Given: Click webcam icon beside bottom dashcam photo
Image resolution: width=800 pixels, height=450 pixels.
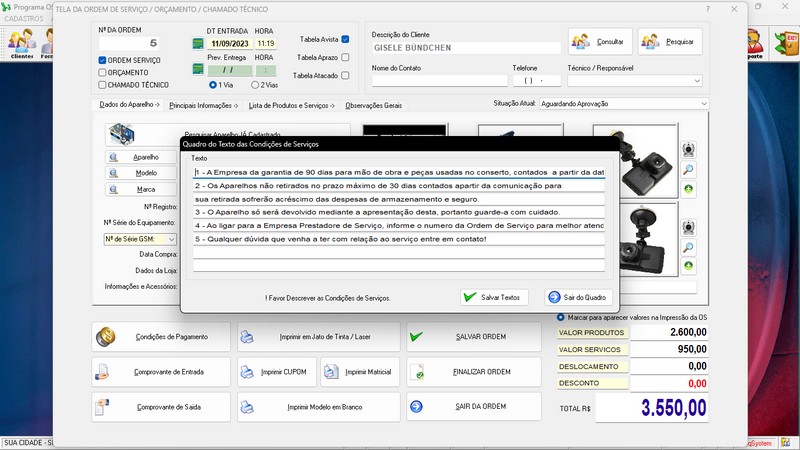Looking at the screenshot, I should coord(688,227).
